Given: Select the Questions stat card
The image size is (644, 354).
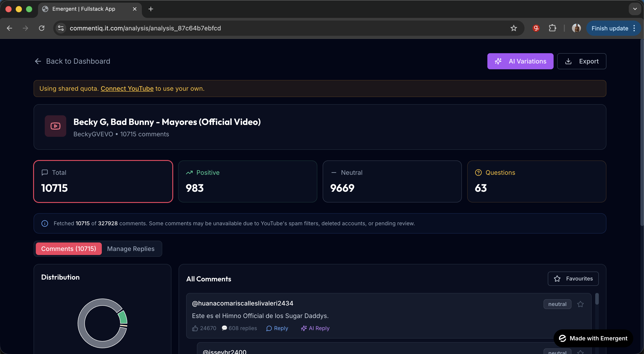Looking at the screenshot, I should click(x=536, y=181).
